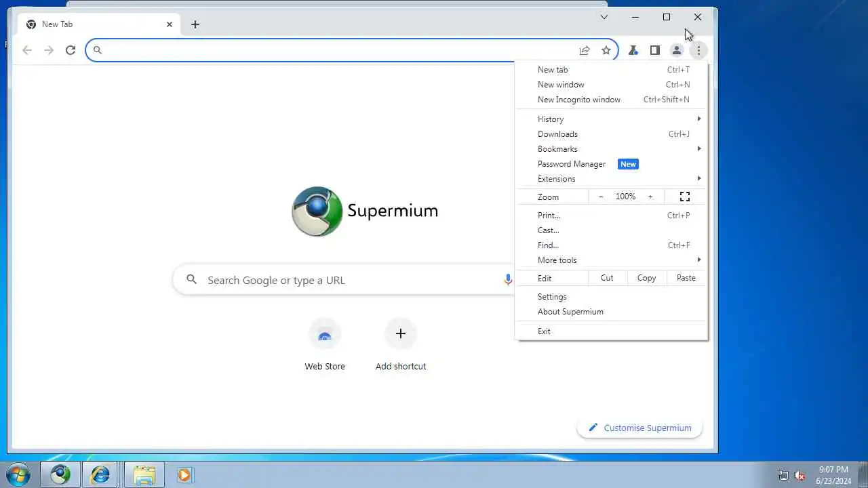Bookmark this tab with the star icon
Screen dimensions: 868x488
click(x=606, y=50)
